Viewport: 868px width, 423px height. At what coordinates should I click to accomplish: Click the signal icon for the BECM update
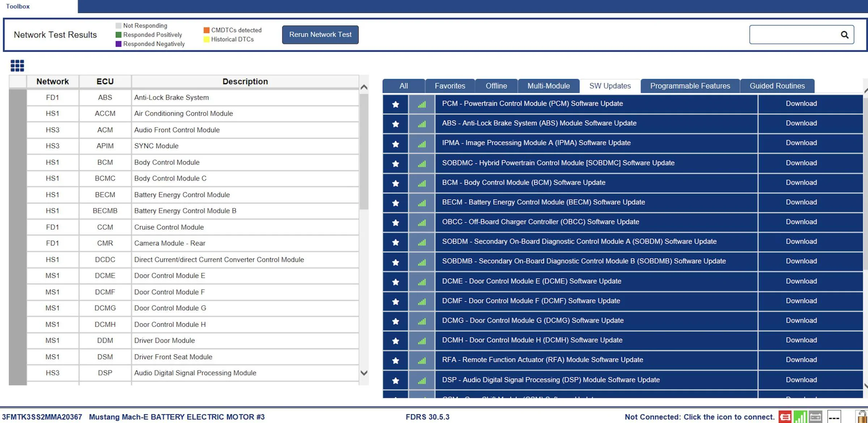coord(422,203)
